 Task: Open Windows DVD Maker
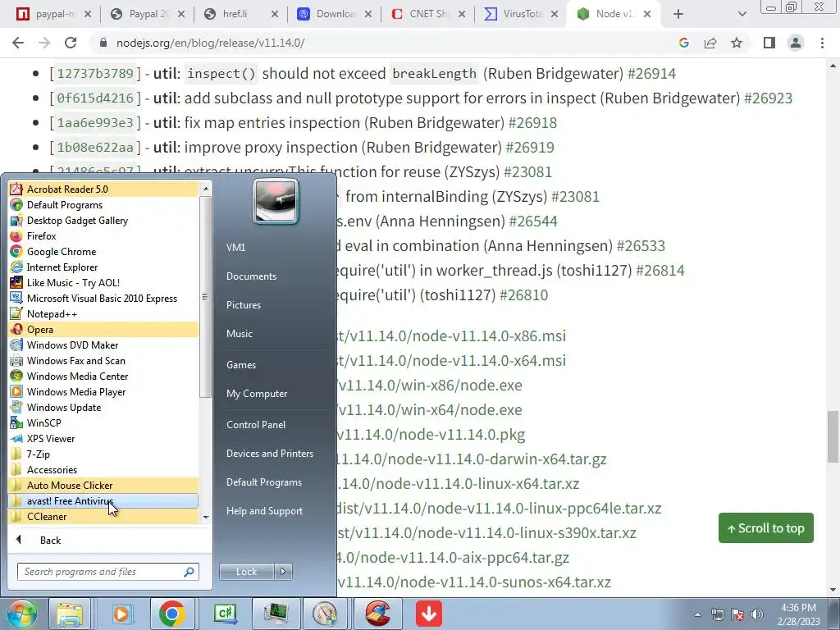[x=103, y=345]
